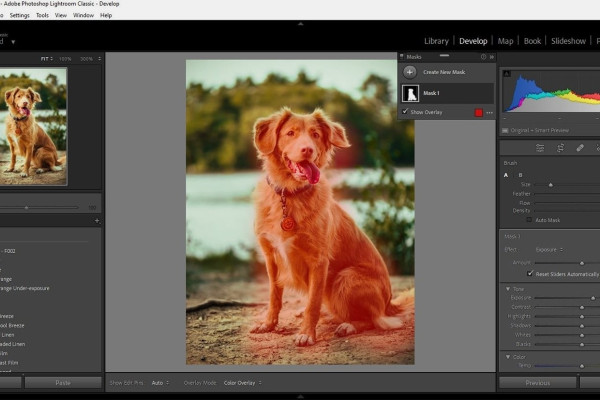Open the identity plate dropdown arrow
This screenshot has width=600, height=400.
tap(13, 42)
